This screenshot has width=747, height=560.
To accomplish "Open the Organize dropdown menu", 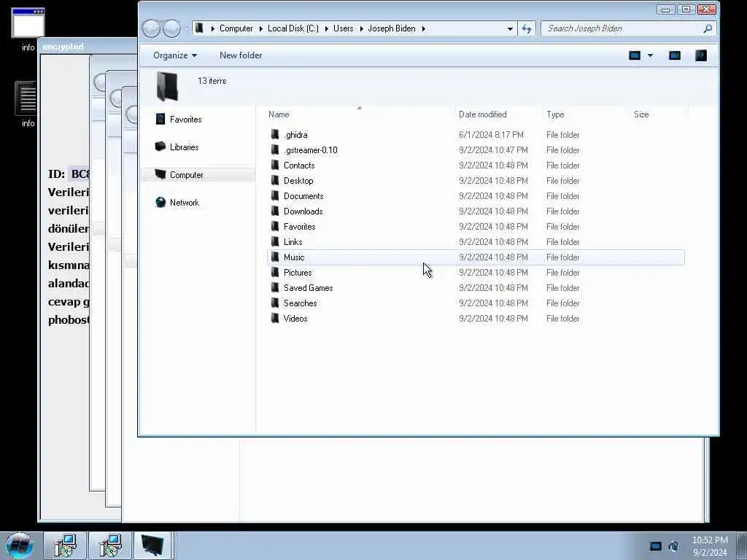I will pos(175,55).
